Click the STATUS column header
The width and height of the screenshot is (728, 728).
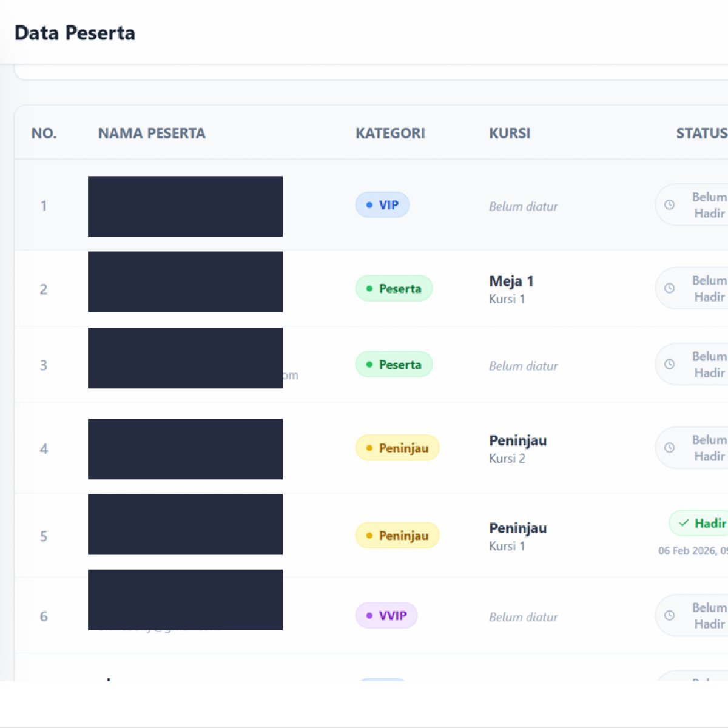click(701, 133)
